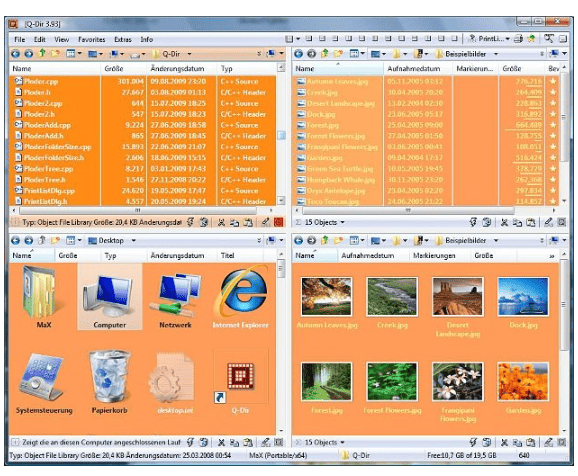Go back in bottom-right Beispielbilder pane
578x476 pixels.
[299, 240]
